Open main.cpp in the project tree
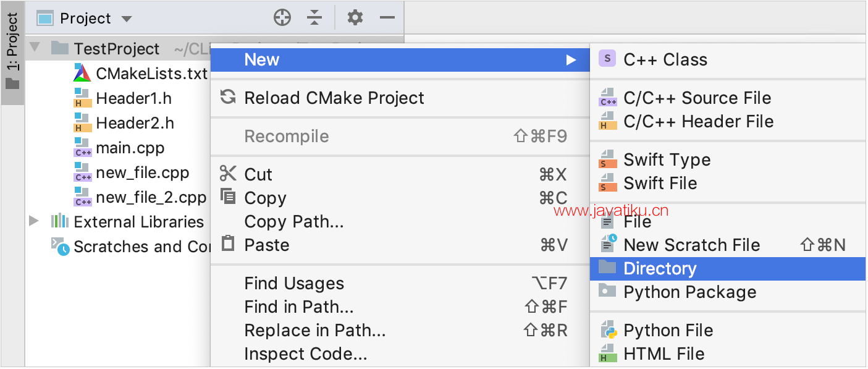 (130, 148)
